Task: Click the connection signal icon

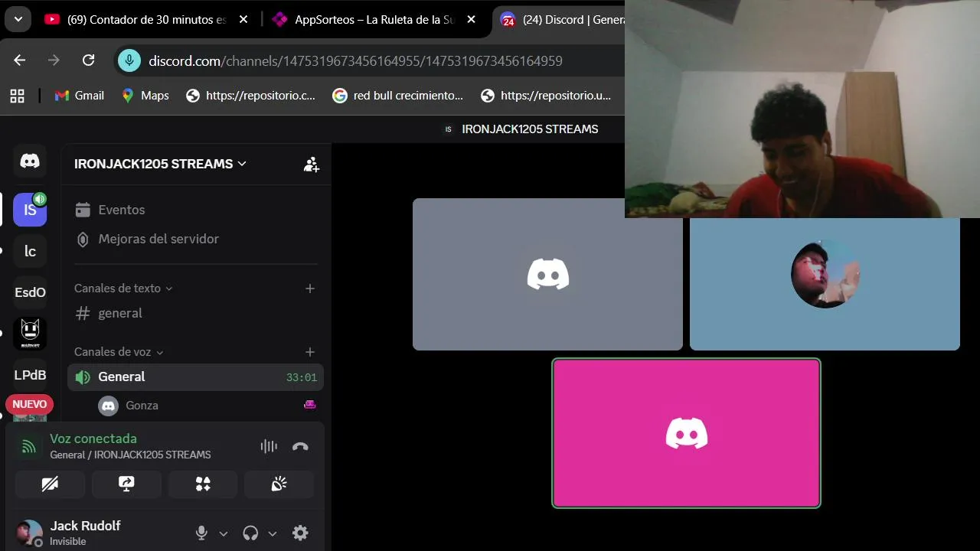Action: coord(28,447)
